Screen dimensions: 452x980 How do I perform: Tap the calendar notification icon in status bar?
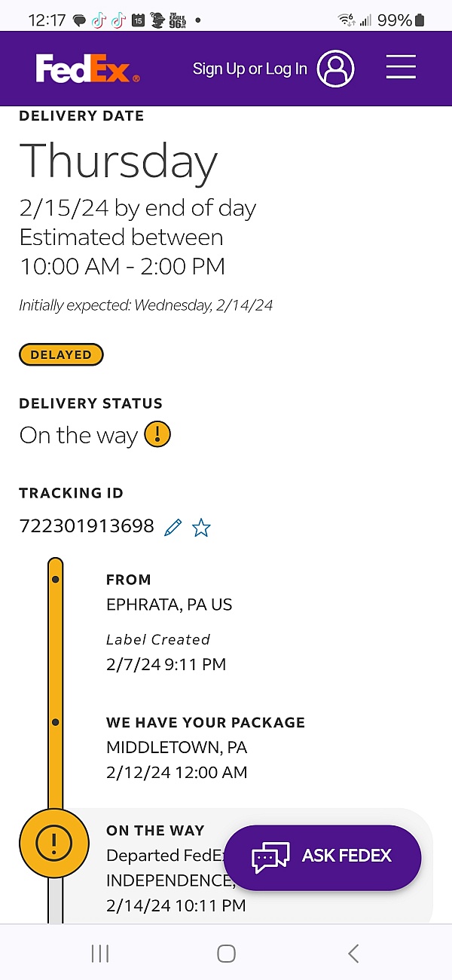click(138, 20)
